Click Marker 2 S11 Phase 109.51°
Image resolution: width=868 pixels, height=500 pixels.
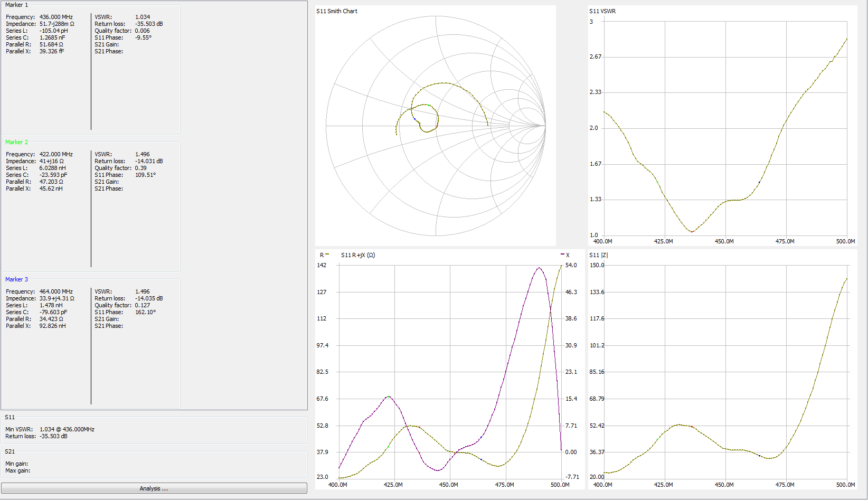(x=145, y=175)
